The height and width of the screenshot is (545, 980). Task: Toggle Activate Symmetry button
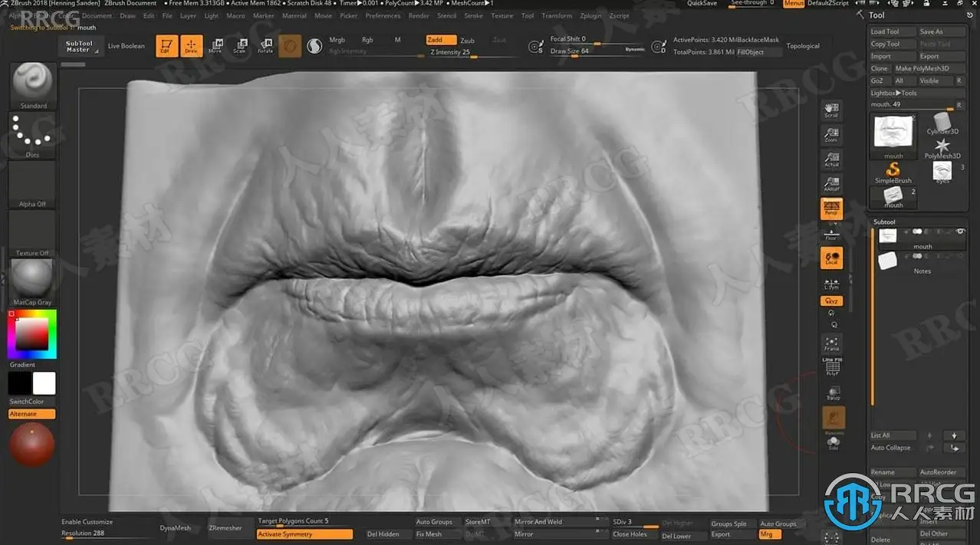coord(304,534)
